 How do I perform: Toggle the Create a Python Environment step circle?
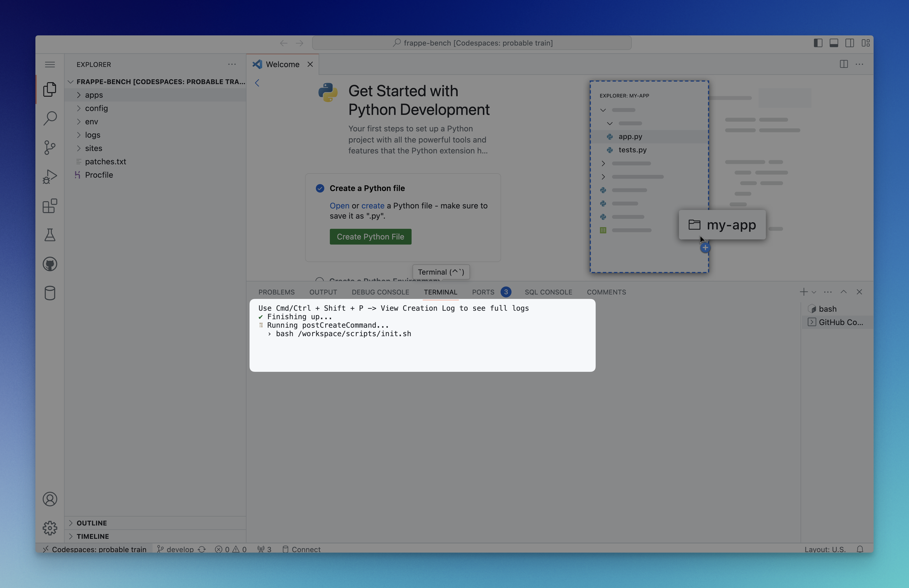(x=320, y=279)
